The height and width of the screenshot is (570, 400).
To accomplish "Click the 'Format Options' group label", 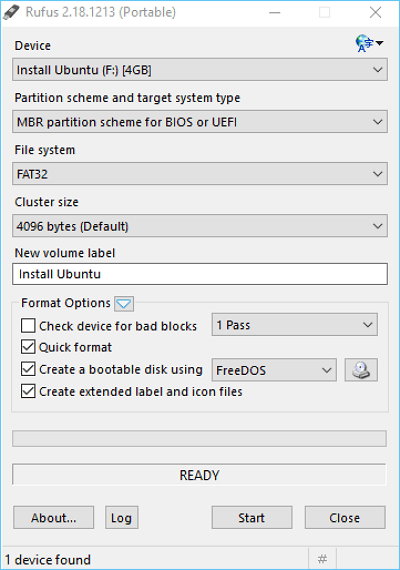I will pos(66,303).
